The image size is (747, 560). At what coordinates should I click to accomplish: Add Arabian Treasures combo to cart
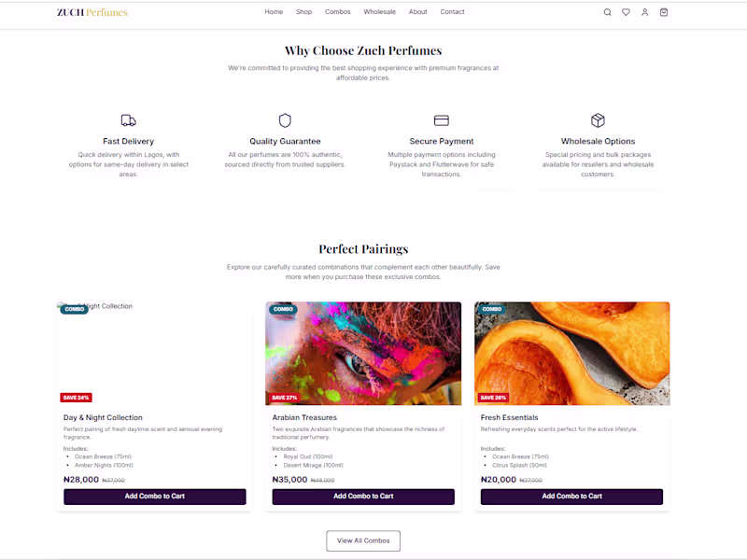tap(363, 497)
